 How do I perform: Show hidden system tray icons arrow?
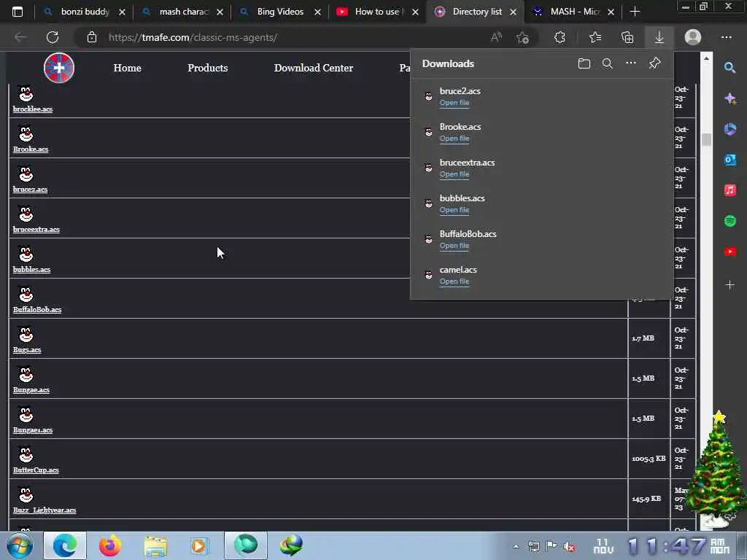(516, 546)
